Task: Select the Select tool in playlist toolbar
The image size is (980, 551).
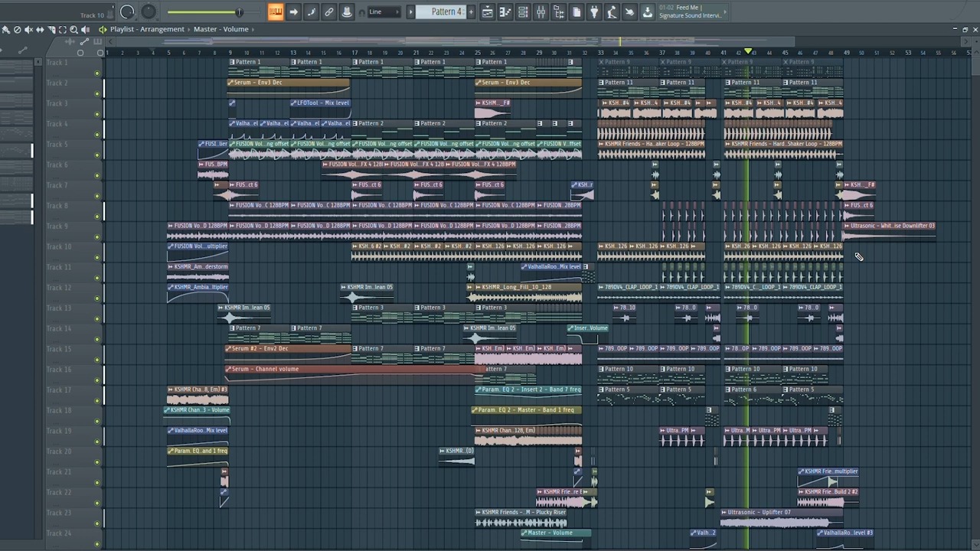Action: 63,29
